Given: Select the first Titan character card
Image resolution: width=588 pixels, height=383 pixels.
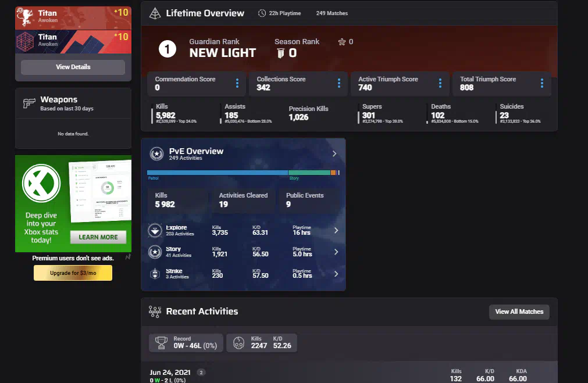Looking at the screenshot, I should pyautogui.click(x=73, y=16).
